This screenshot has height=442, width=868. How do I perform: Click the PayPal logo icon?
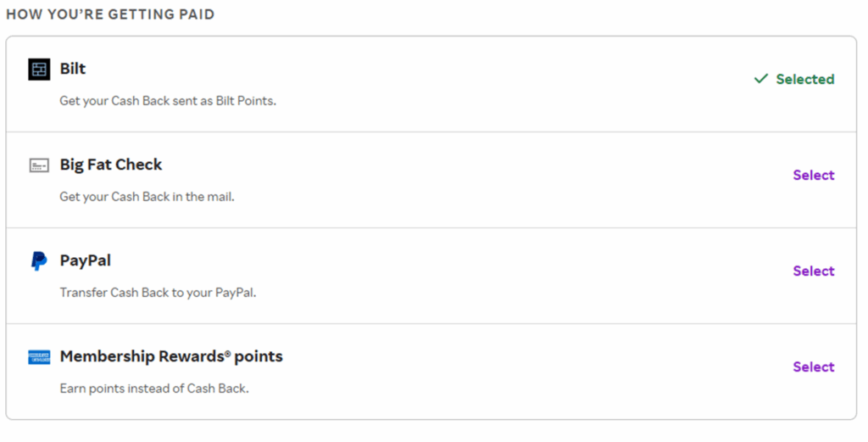39,261
